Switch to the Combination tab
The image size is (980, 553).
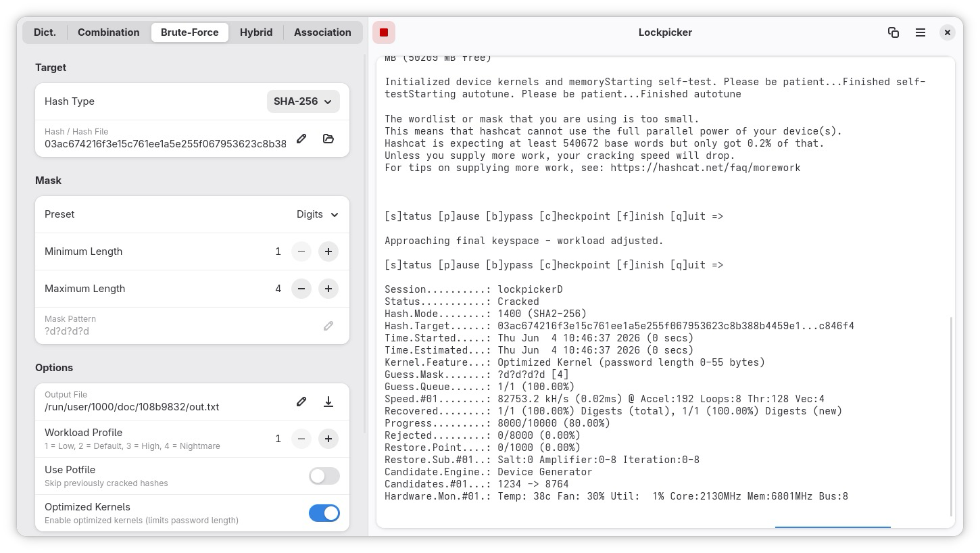tap(108, 32)
